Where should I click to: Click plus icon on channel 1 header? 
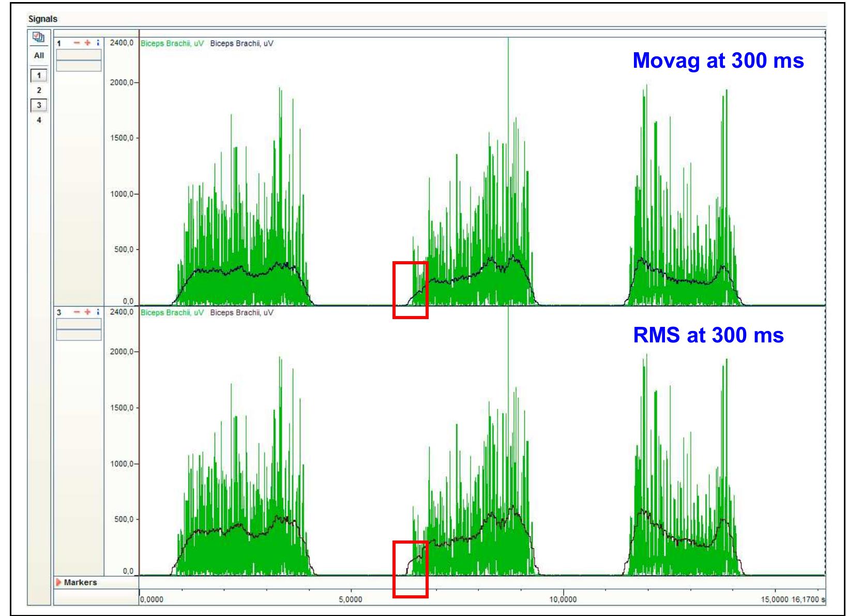tap(87, 43)
